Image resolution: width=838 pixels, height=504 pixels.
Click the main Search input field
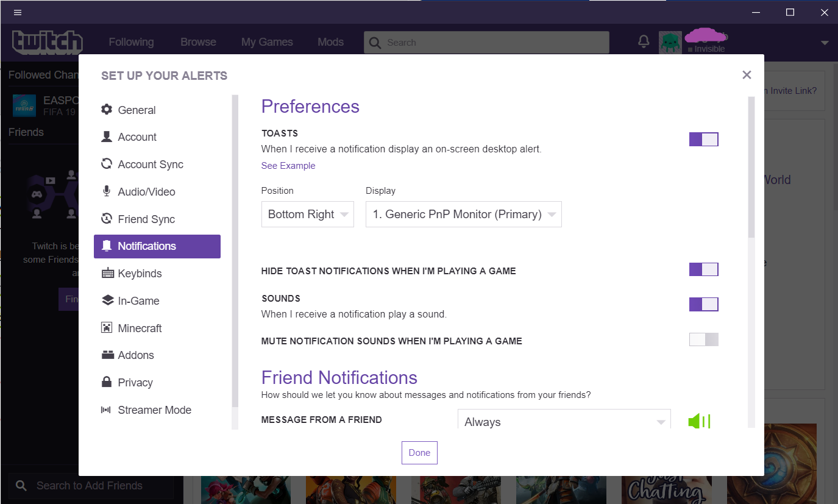pyautogui.click(x=486, y=43)
